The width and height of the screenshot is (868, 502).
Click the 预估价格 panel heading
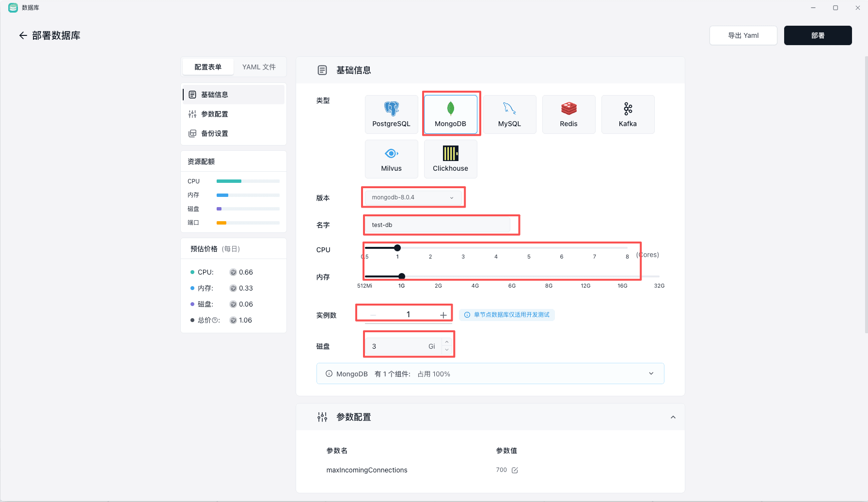coord(215,249)
